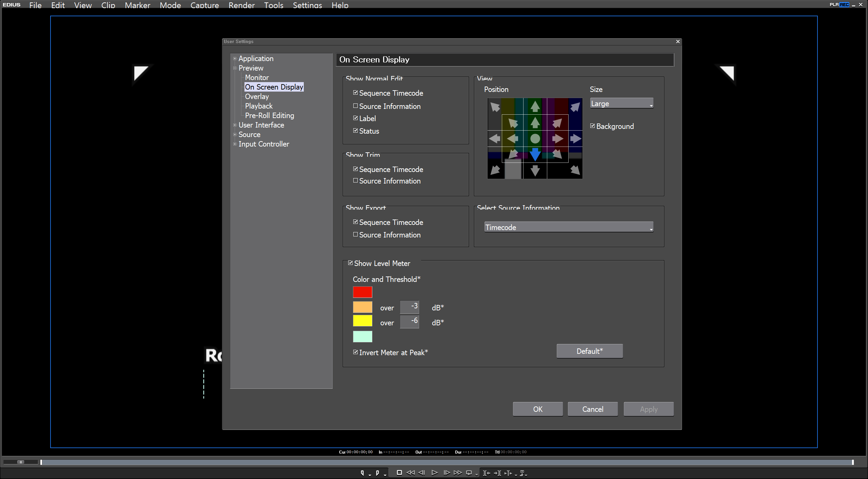Click the red level meter color swatch
Screen dimensions: 868x479
[x=362, y=292]
